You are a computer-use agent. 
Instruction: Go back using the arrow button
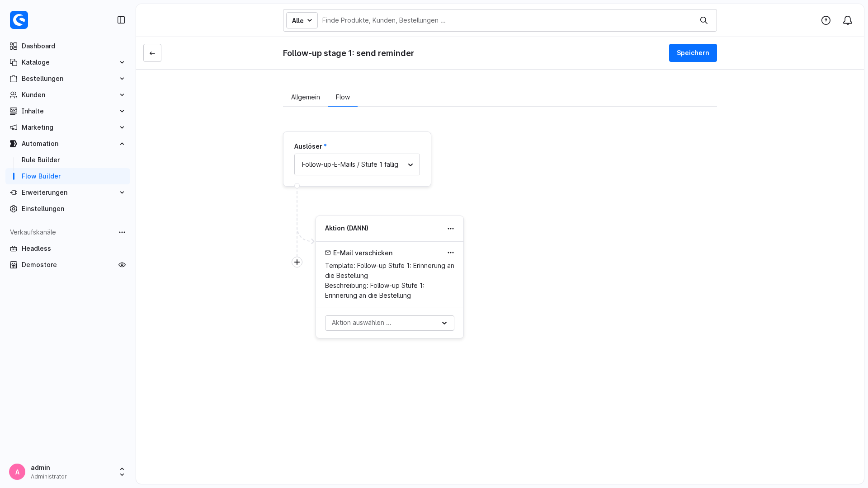pyautogui.click(x=152, y=53)
